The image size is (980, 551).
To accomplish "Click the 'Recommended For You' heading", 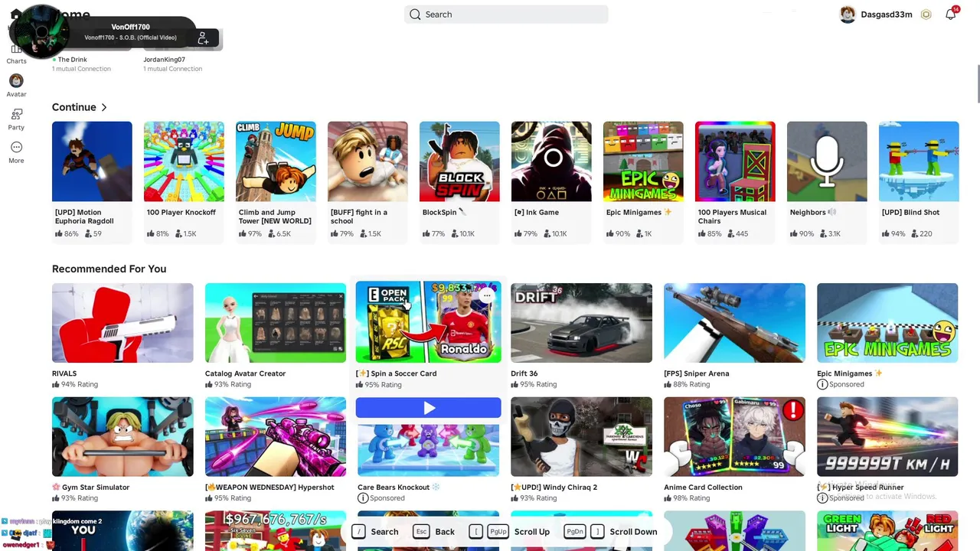I will click(x=109, y=269).
